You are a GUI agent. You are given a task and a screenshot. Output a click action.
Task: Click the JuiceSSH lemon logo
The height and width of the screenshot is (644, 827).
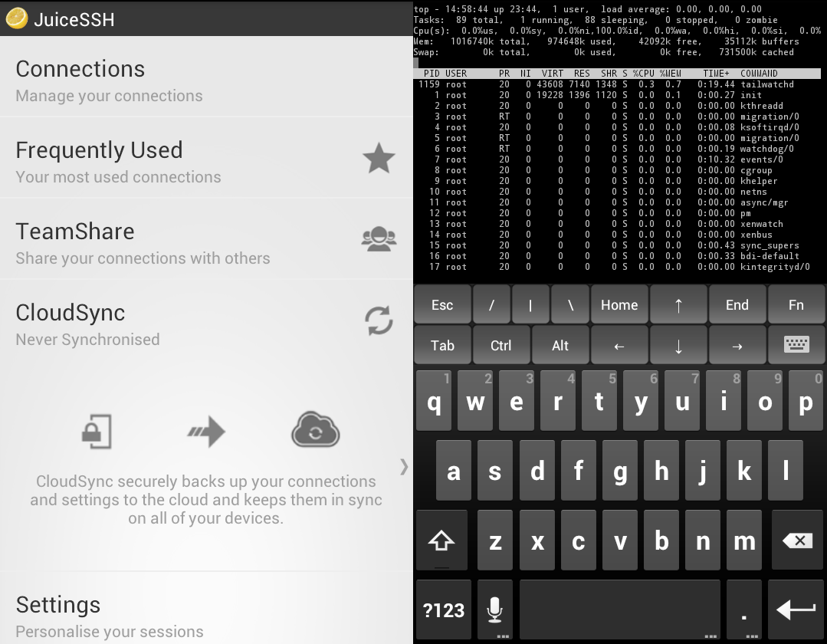17,18
